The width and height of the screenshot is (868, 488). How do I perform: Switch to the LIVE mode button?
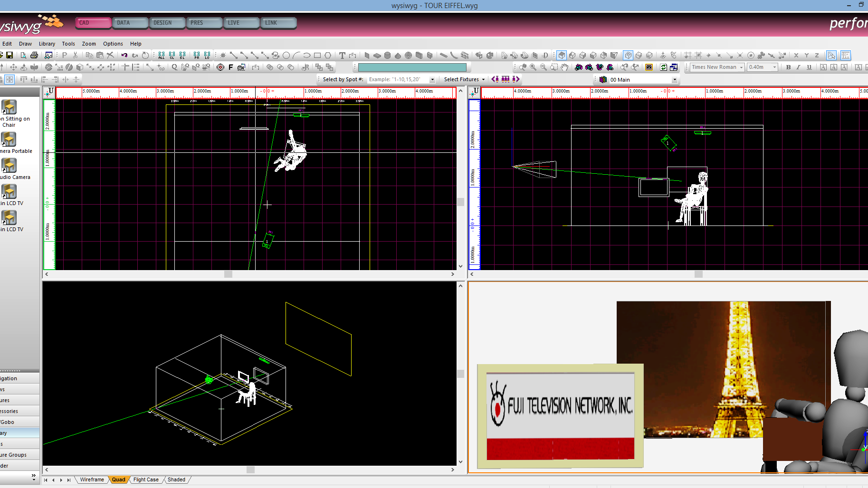(241, 23)
